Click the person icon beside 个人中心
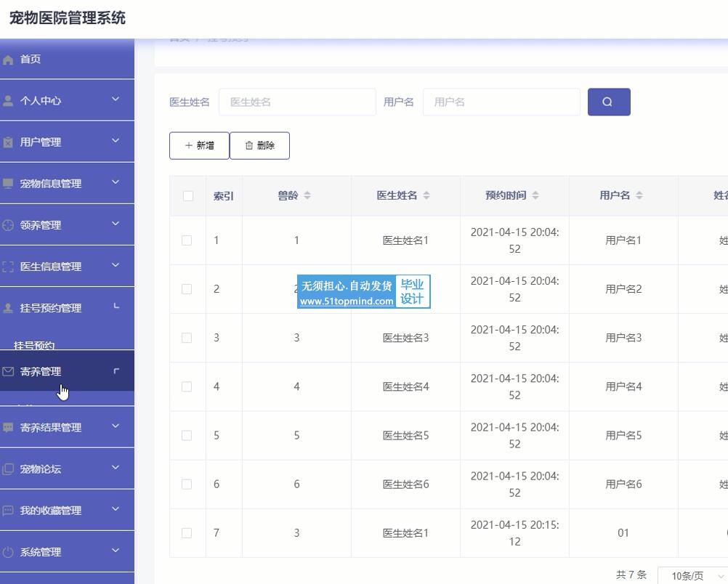728x584 pixels. (x=9, y=101)
